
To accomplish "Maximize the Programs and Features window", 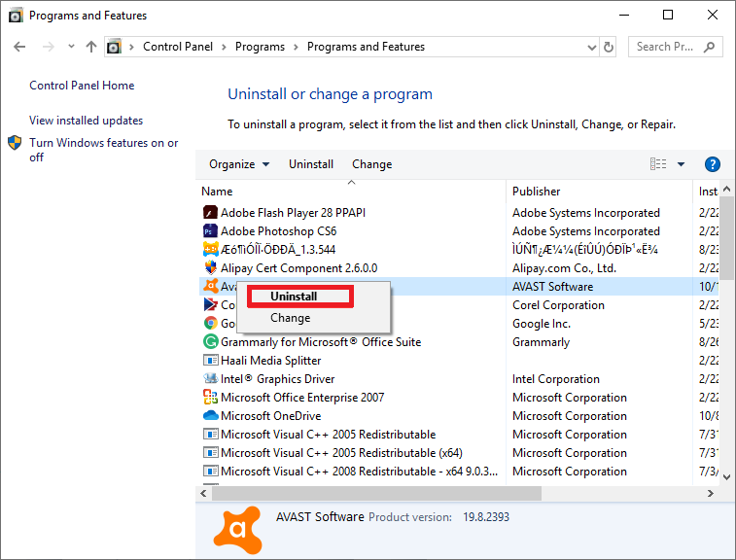I will click(x=668, y=15).
